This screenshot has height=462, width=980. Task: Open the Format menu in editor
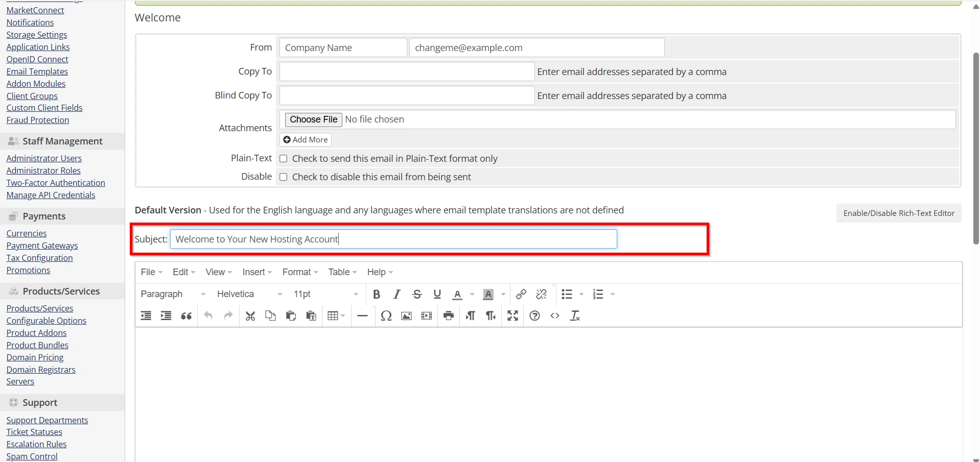click(x=300, y=272)
